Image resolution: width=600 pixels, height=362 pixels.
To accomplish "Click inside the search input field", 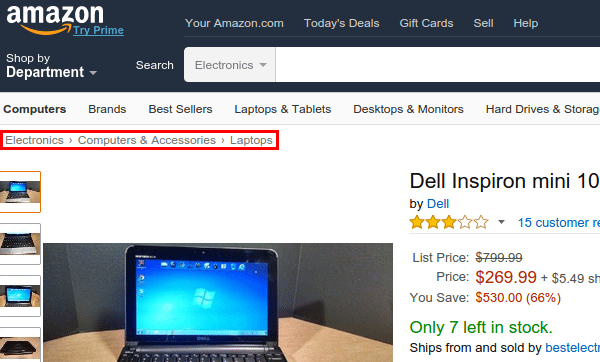I will pyautogui.click(x=437, y=65).
